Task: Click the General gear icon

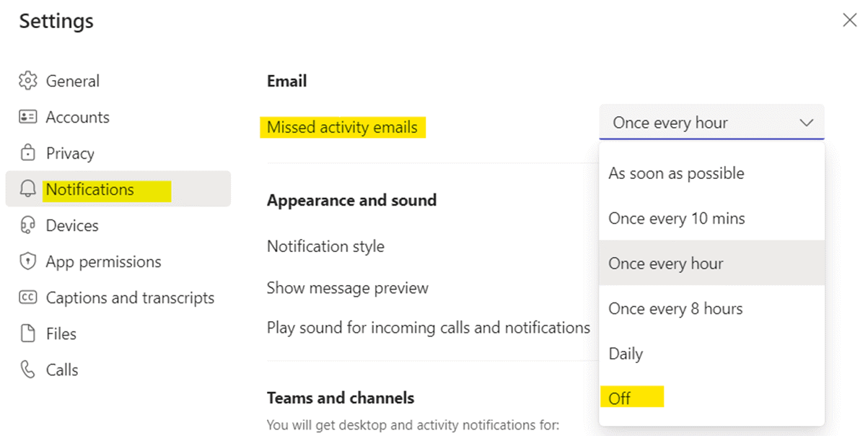Action: (x=28, y=81)
